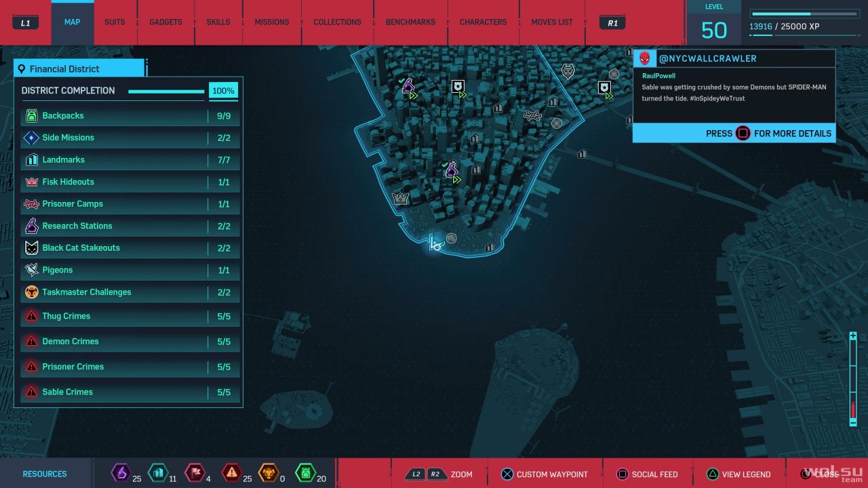Click the Prisoner Camp marker on the map
The width and height of the screenshot is (868, 488).
click(x=532, y=116)
